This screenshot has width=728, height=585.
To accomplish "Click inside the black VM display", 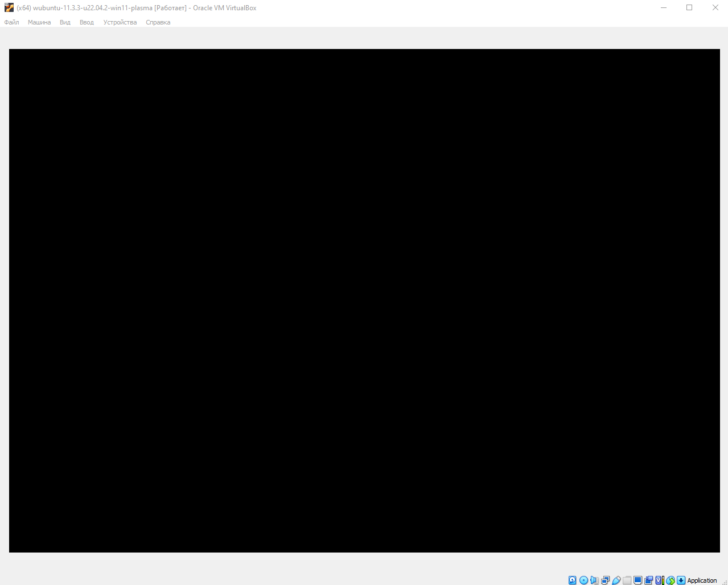I will click(x=364, y=300).
